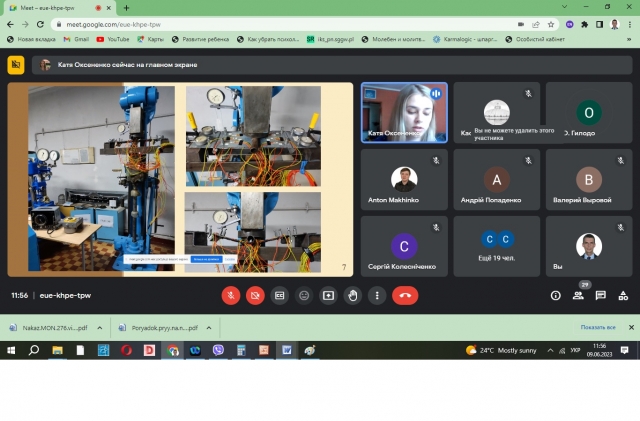Open 'Развитие ребенка' bookmark
This screenshot has width=640, height=421.
point(200,39)
